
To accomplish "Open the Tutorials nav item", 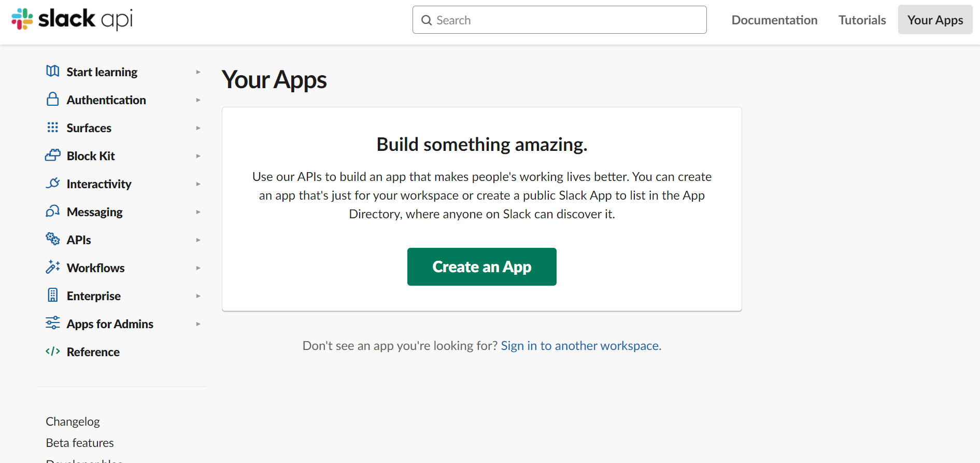I will [x=862, y=20].
